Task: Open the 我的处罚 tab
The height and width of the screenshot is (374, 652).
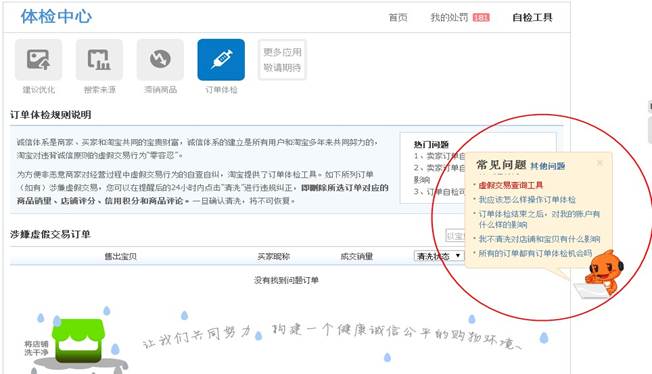Action: (449, 17)
